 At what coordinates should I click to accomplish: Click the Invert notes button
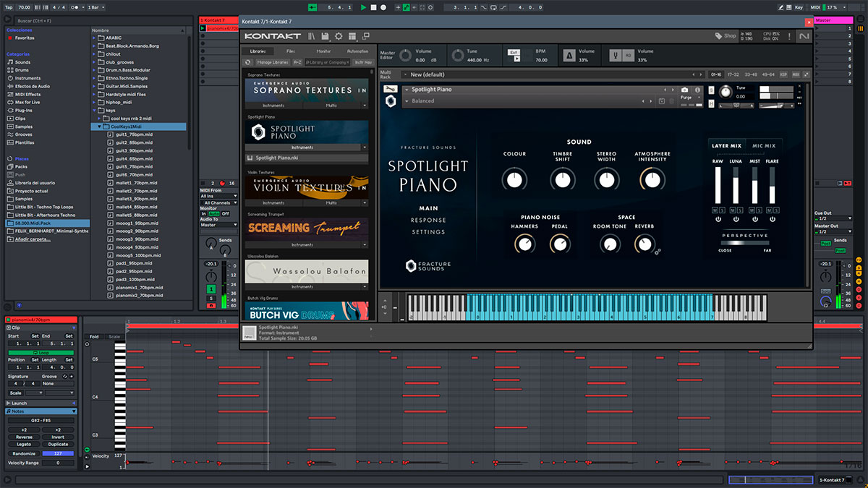click(58, 437)
